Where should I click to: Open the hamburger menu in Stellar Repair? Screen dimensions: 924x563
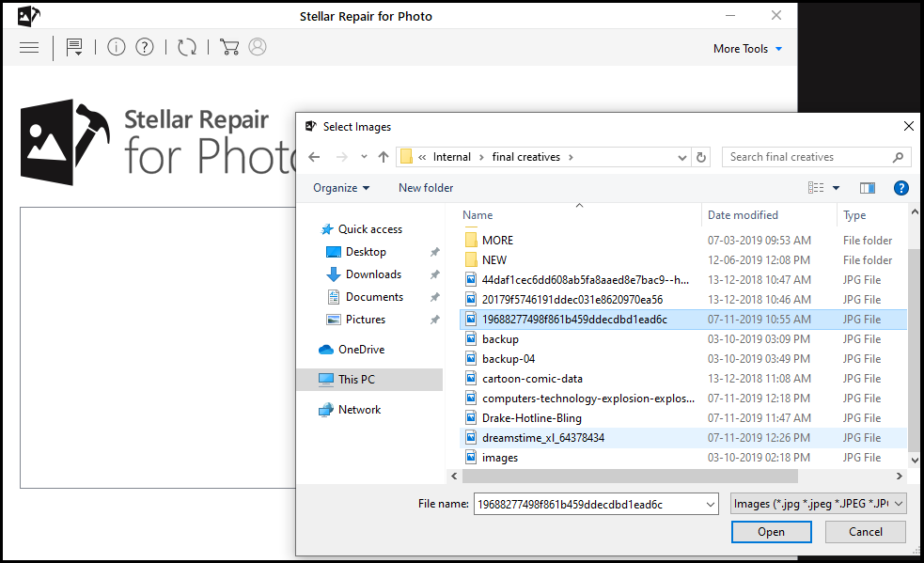(x=29, y=48)
